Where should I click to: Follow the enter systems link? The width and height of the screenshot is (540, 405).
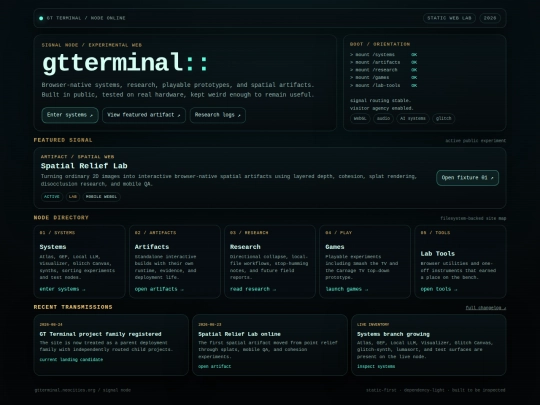[x=62, y=289]
